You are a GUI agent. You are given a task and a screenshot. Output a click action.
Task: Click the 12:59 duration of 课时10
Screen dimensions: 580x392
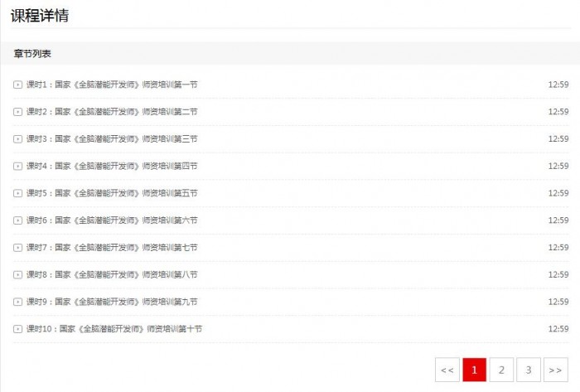[x=558, y=329]
